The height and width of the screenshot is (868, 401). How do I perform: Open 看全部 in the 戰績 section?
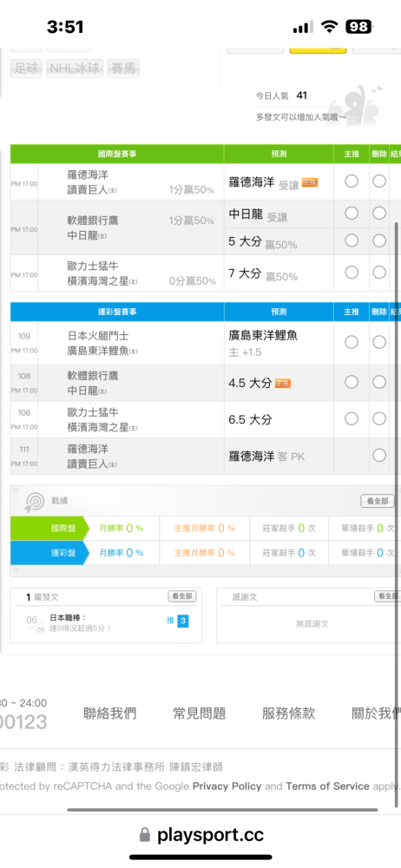(x=378, y=501)
